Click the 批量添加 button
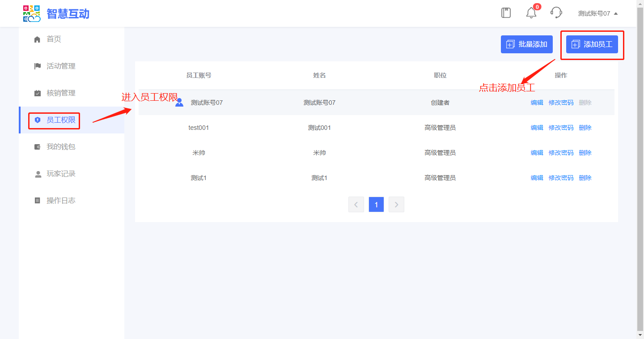The image size is (644, 339). click(x=527, y=44)
